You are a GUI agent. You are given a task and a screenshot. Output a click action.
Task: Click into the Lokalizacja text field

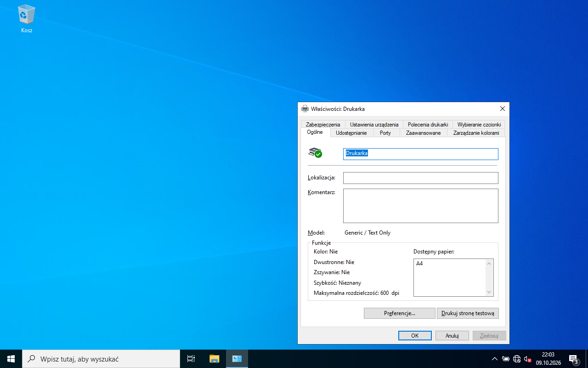pyautogui.click(x=421, y=178)
